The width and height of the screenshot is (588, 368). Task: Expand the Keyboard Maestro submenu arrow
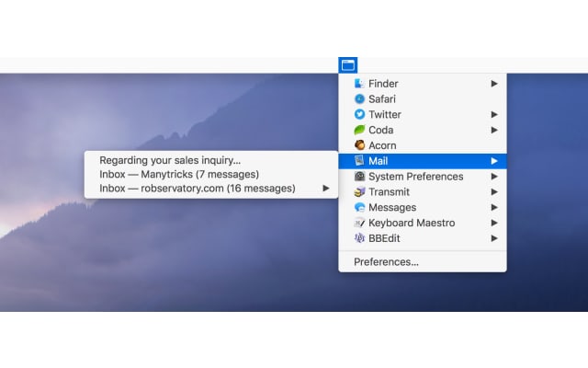(x=494, y=223)
